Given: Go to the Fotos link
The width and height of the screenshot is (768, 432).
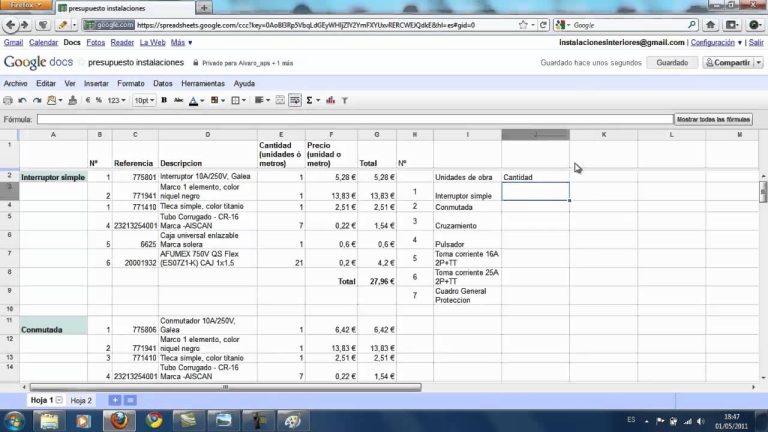Looking at the screenshot, I should (96, 43).
